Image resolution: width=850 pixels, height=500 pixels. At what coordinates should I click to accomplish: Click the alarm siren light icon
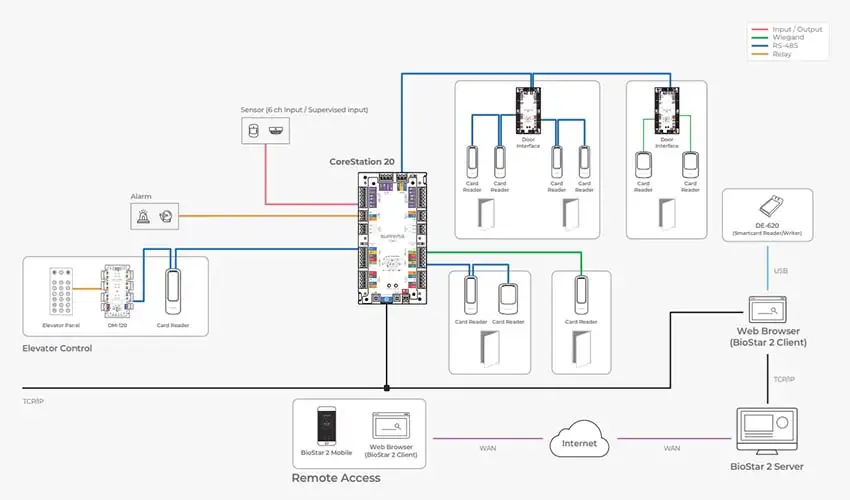pos(143,216)
